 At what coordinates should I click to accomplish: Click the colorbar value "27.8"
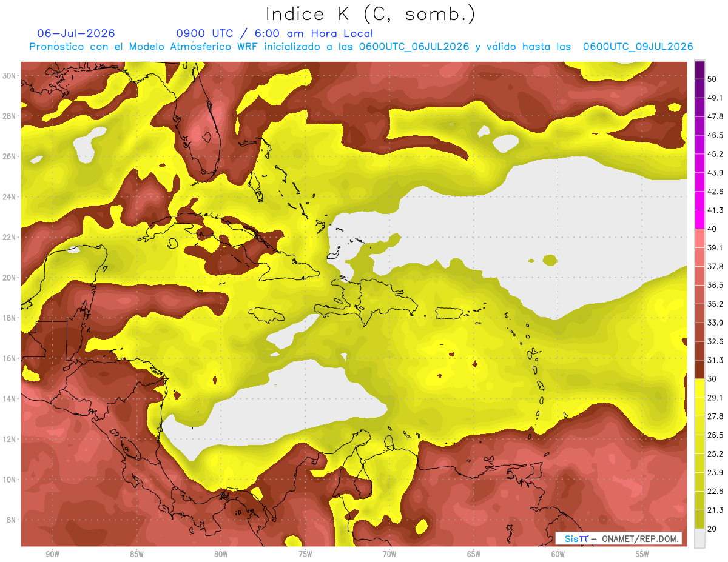tap(715, 416)
